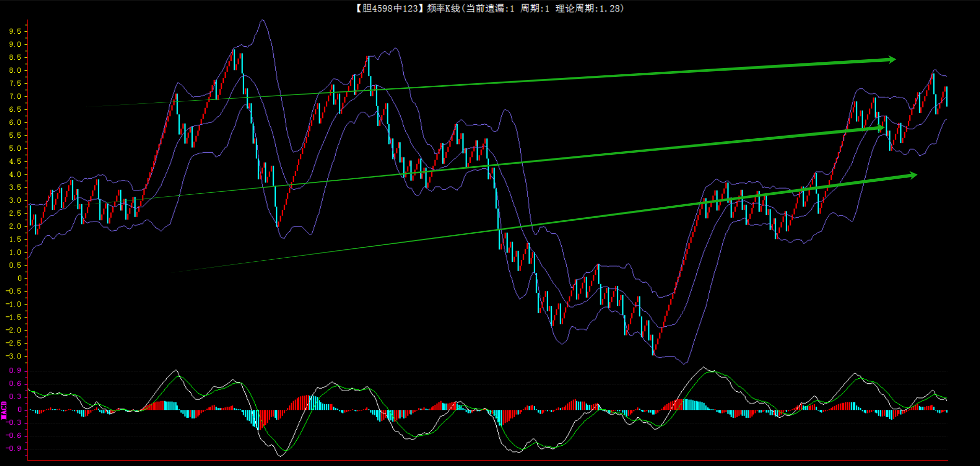The width and height of the screenshot is (980, 466).
Task: Click the highest upper band peak near 9.5
Action: (263, 21)
